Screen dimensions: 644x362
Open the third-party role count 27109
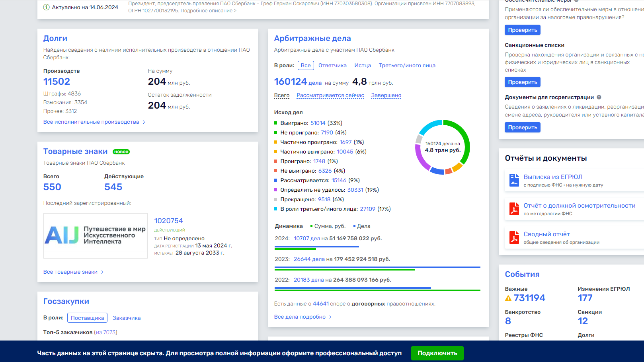point(368,209)
